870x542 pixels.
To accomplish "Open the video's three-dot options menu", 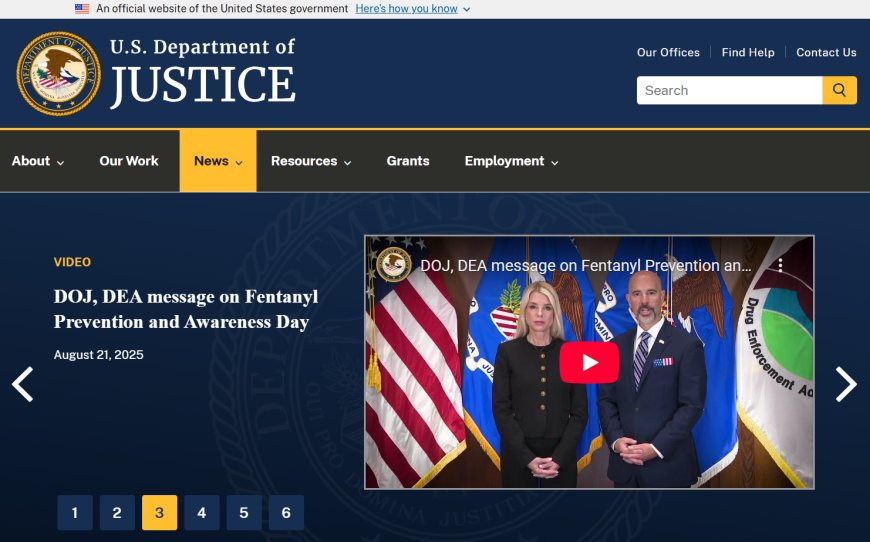I will click(780, 265).
